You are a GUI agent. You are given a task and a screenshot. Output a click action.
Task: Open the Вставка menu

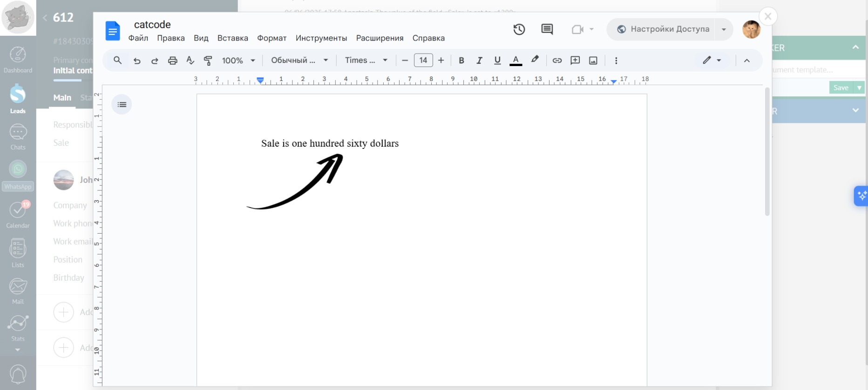(232, 38)
